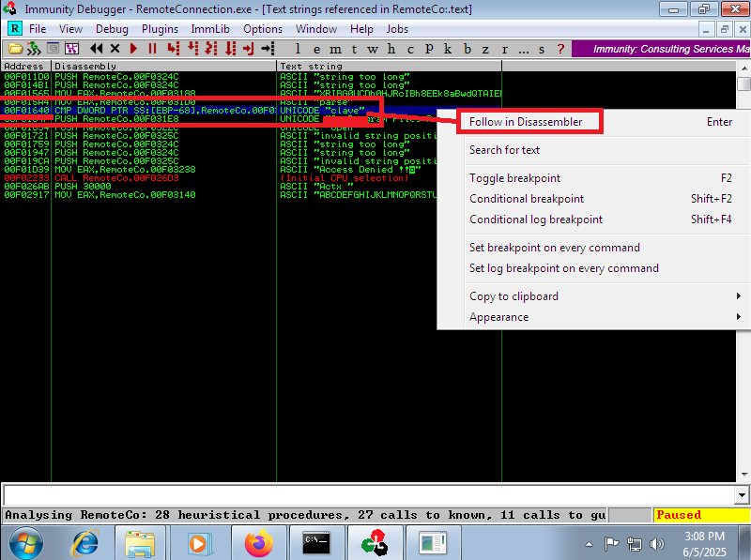
Task: Open the Debug menu
Action: click(x=112, y=29)
